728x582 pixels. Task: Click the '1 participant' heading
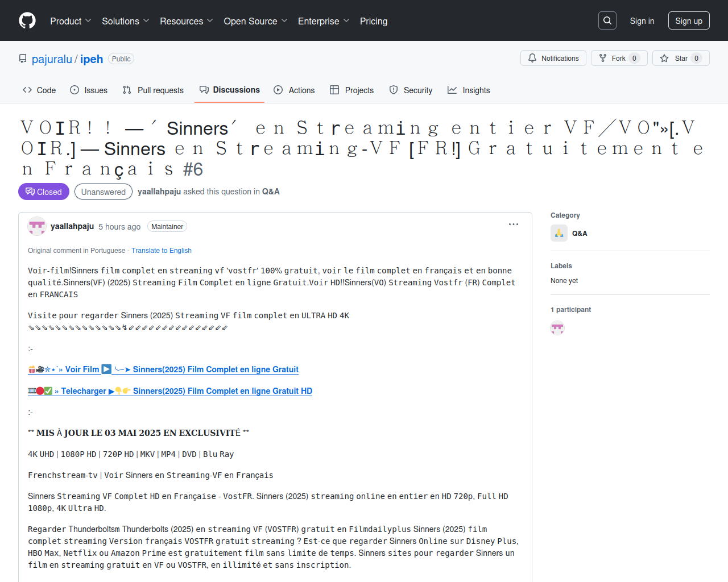tap(570, 310)
